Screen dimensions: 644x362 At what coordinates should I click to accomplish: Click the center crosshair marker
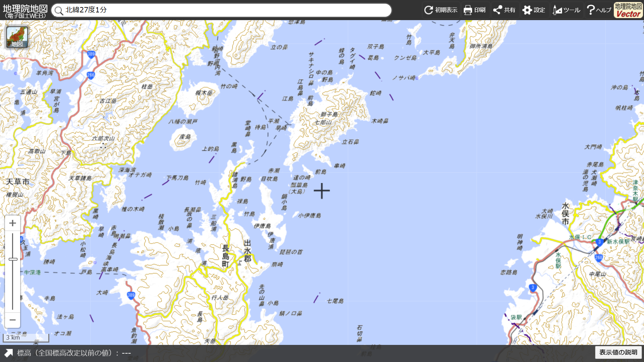coord(322,191)
